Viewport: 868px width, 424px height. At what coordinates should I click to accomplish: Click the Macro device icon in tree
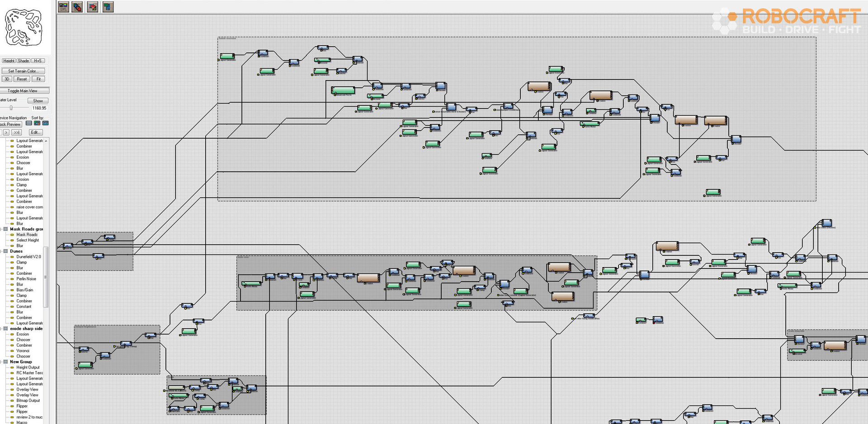click(x=12, y=422)
